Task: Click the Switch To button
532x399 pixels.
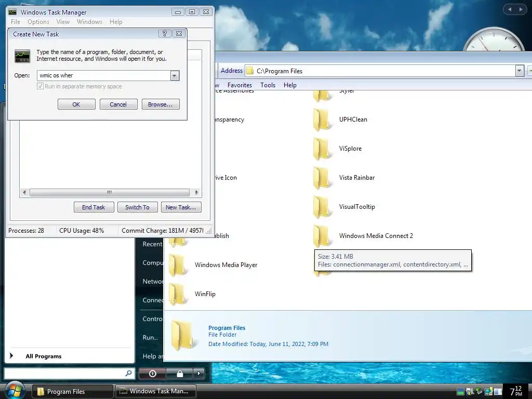Action: tap(137, 207)
